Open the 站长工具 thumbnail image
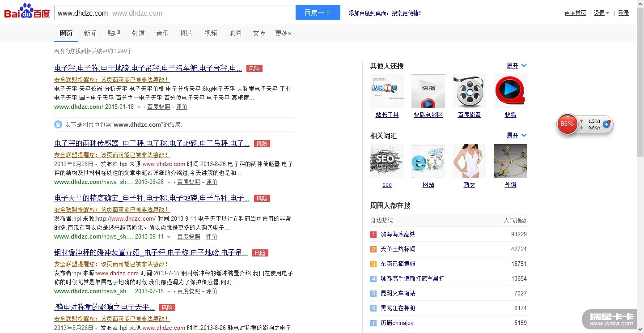 [387, 91]
